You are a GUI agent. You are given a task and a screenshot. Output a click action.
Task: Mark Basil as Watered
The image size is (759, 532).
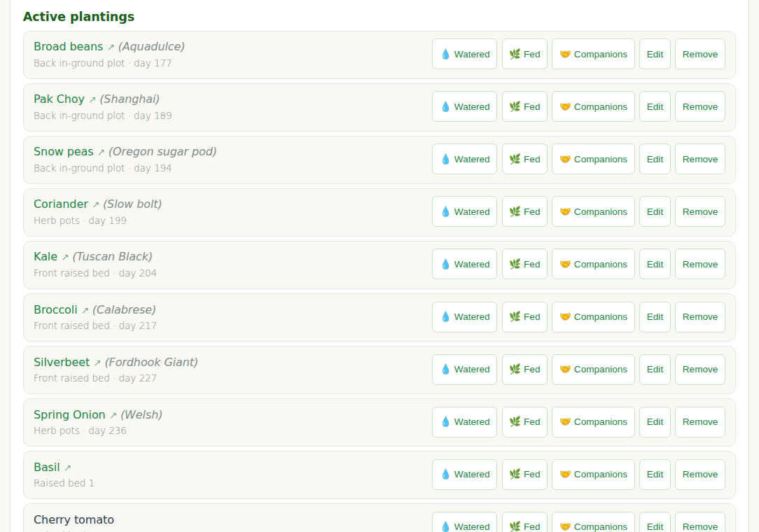464,475
